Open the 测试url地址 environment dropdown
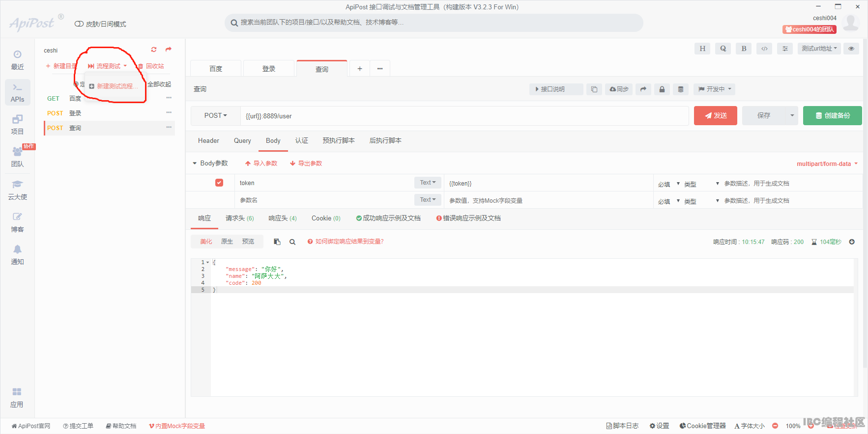 coord(819,49)
